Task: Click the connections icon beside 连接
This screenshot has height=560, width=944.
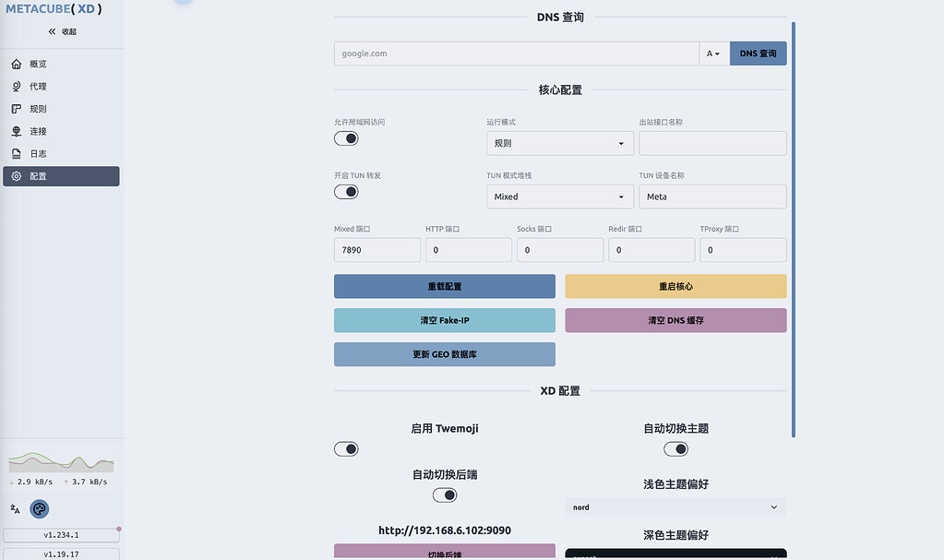Action: tap(17, 131)
